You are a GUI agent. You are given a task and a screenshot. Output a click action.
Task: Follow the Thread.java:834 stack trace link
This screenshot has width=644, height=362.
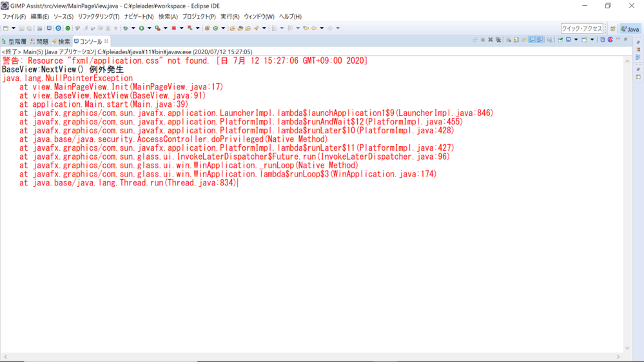tap(200, 183)
